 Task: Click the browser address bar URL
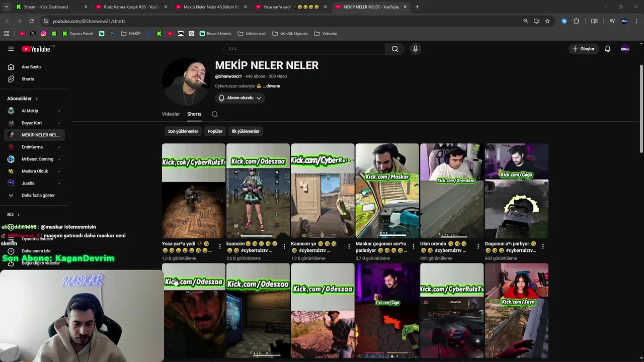coord(89,21)
